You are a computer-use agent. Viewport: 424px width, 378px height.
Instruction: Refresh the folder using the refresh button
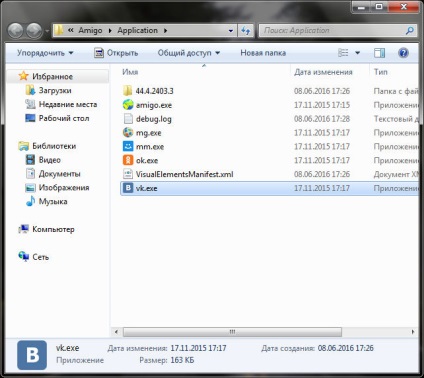point(246,31)
